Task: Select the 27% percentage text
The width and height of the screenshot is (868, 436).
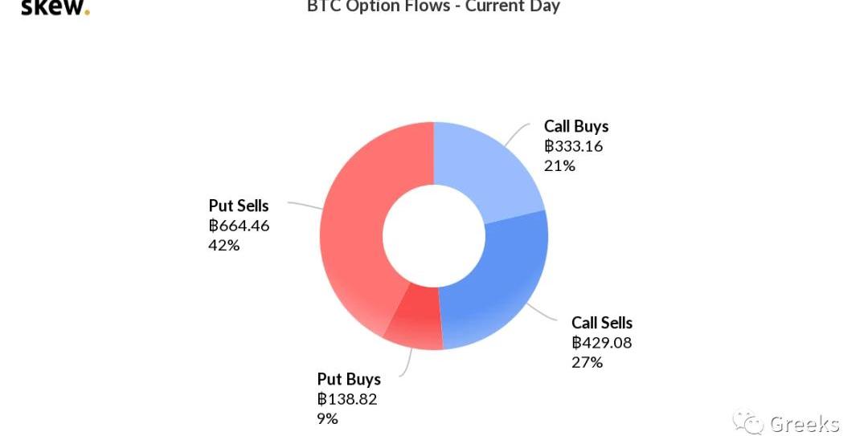Action: tap(587, 362)
